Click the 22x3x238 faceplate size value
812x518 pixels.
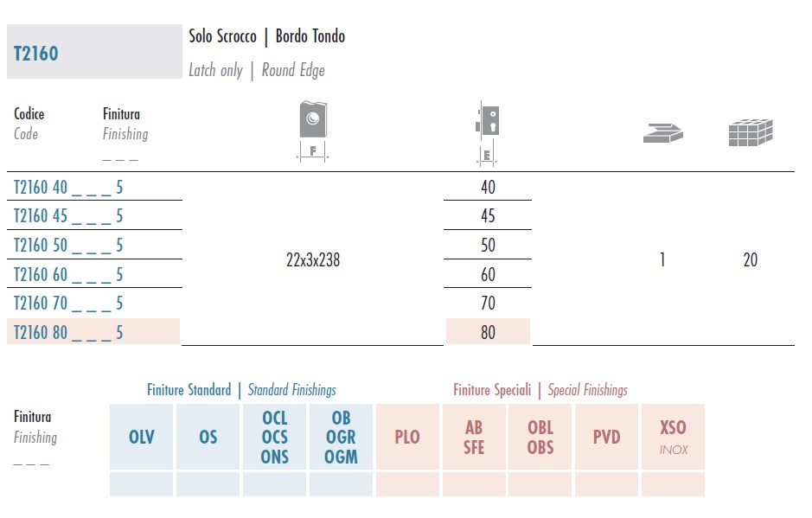pyautogui.click(x=313, y=259)
